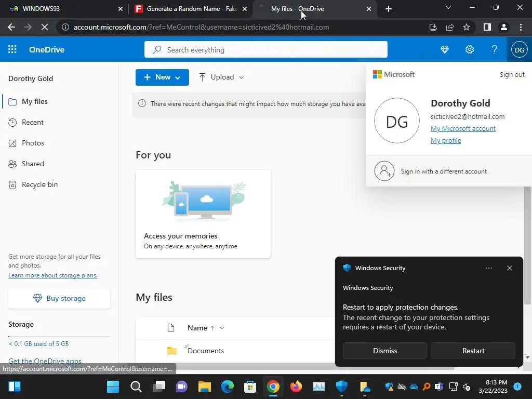532x399 pixels.
Task: Open OneDrive settings gear
Action: click(470, 49)
